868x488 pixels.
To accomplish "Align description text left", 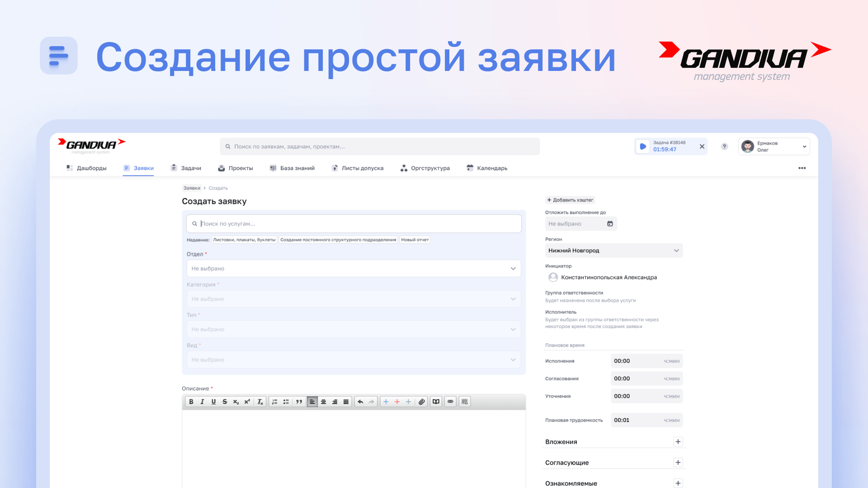I will (312, 402).
